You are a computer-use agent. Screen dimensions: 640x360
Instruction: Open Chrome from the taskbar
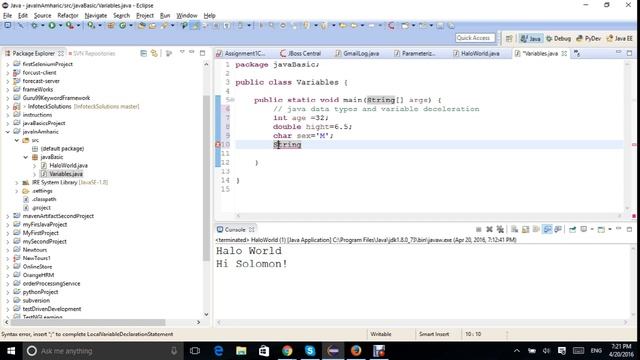click(x=287, y=351)
